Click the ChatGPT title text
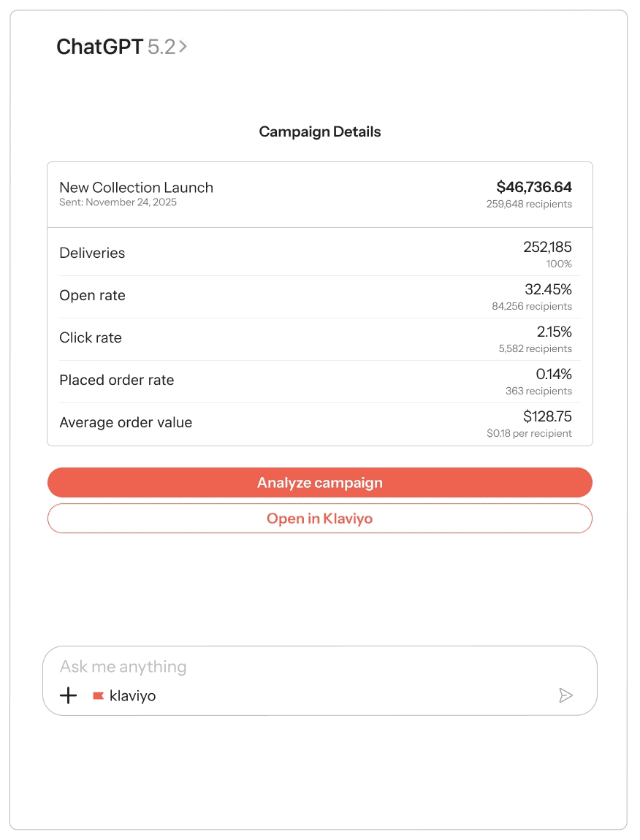The image size is (640, 840). [99, 47]
